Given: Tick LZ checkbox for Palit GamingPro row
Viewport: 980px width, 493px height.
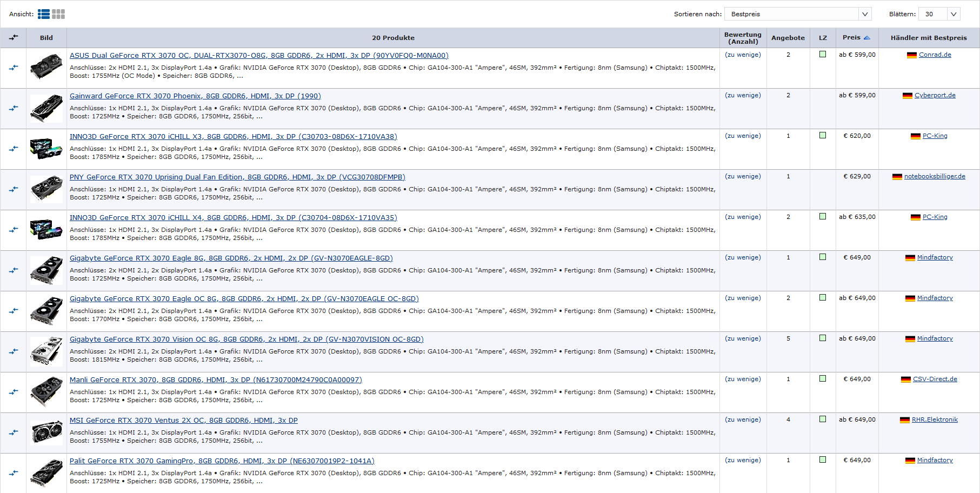Looking at the screenshot, I should coord(823,459).
